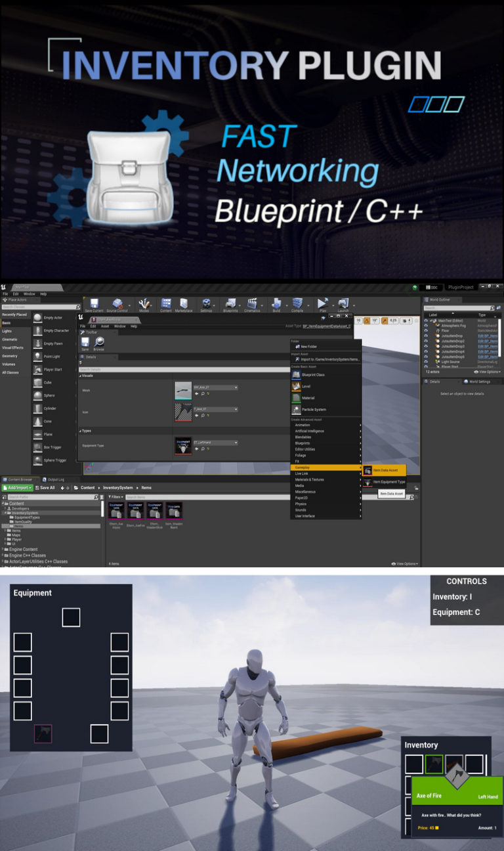The height and width of the screenshot is (851, 504).
Task: Open the Modes toolbar button
Action: tap(144, 305)
